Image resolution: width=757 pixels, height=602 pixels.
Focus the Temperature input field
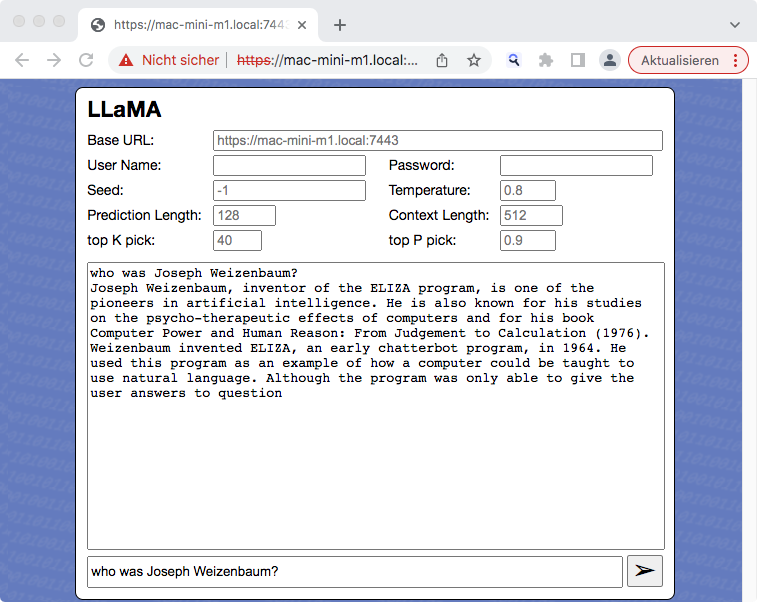[528, 191]
